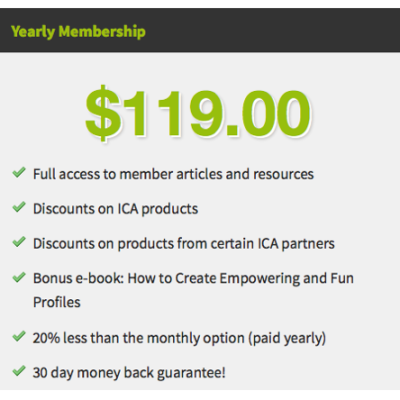Click the checkmark next to Discounts on ICA products
400x400 pixels.
pyautogui.click(x=19, y=207)
